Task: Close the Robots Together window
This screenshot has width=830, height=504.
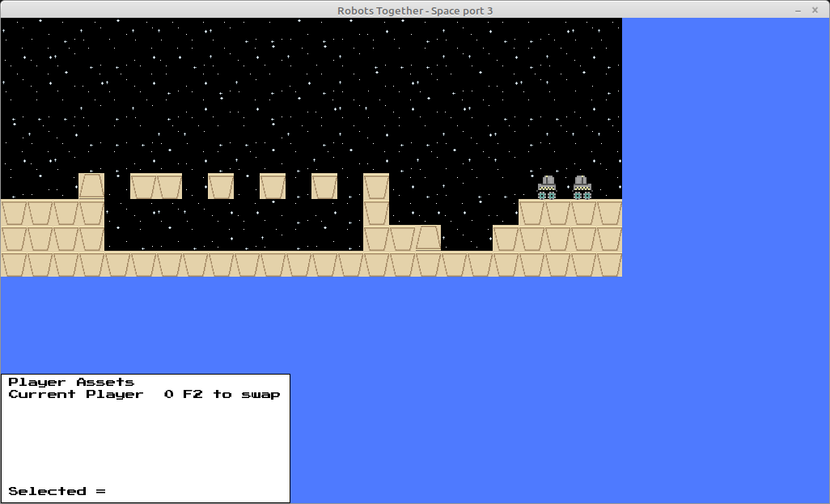Action: tap(820, 11)
